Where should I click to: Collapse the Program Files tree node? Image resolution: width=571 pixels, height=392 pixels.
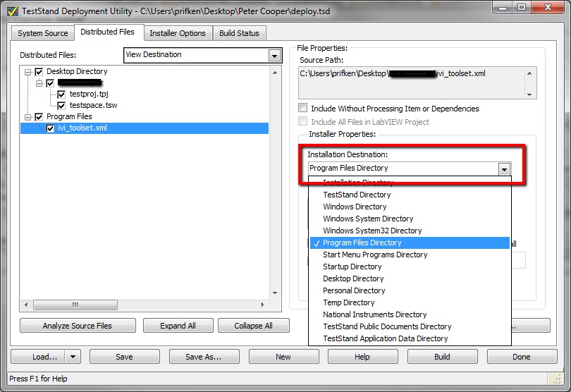coord(27,117)
